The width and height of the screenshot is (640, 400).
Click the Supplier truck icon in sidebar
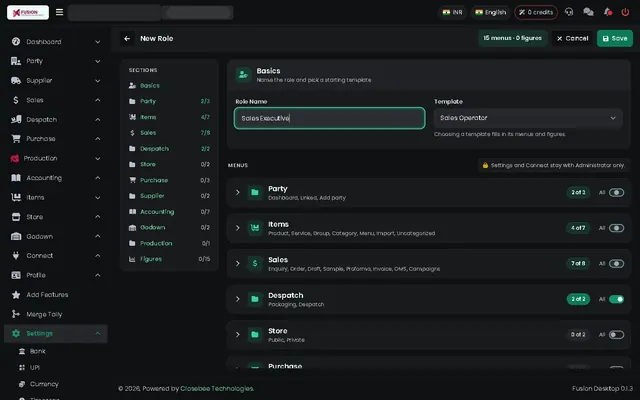pos(16,80)
